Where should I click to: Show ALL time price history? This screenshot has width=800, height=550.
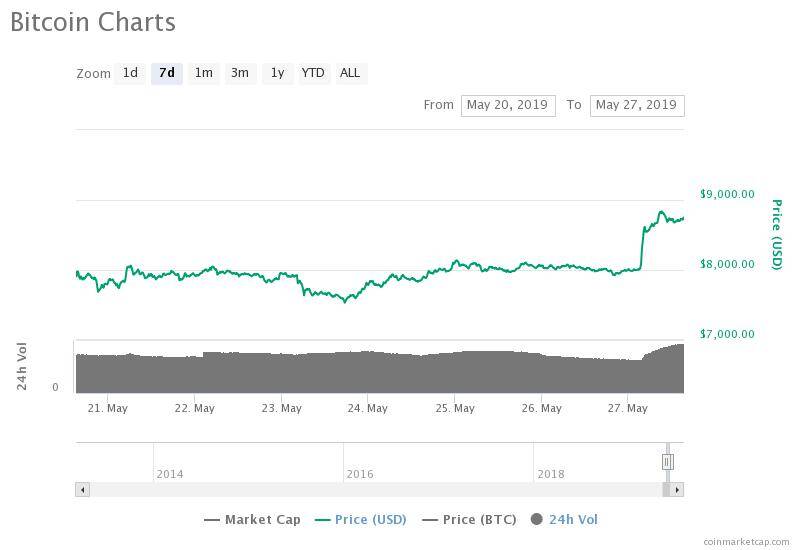click(350, 73)
